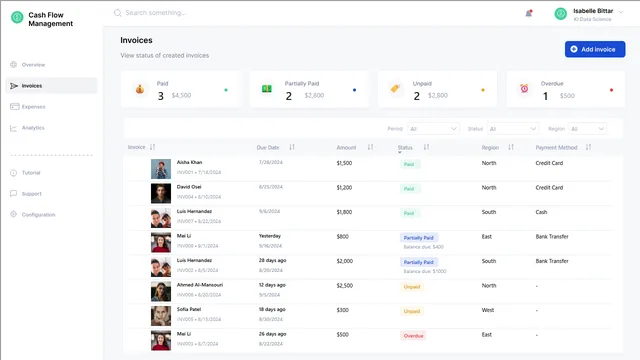Viewport: 640px width, 360px height.
Task: Sort by Region column
Action: pos(511,147)
